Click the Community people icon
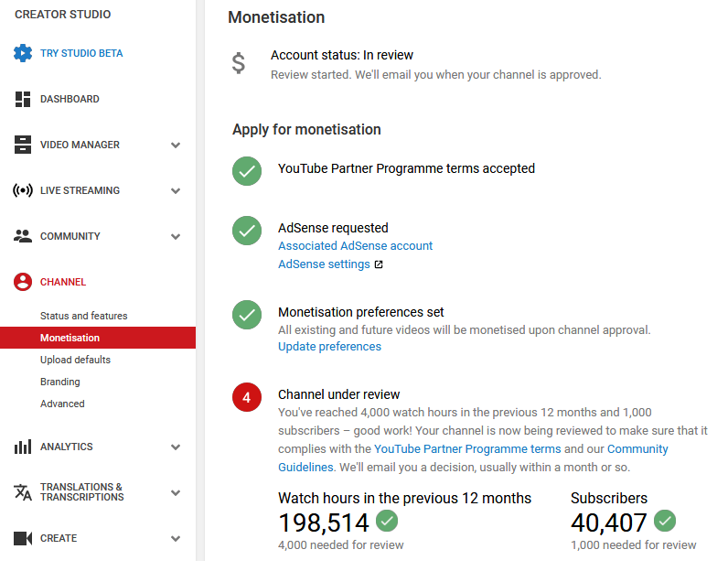This screenshot has height=571, width=728. (x=23, y=236)
